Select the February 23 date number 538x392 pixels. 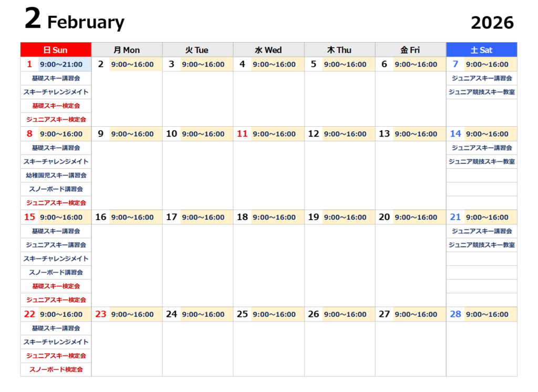coord(100,314)
